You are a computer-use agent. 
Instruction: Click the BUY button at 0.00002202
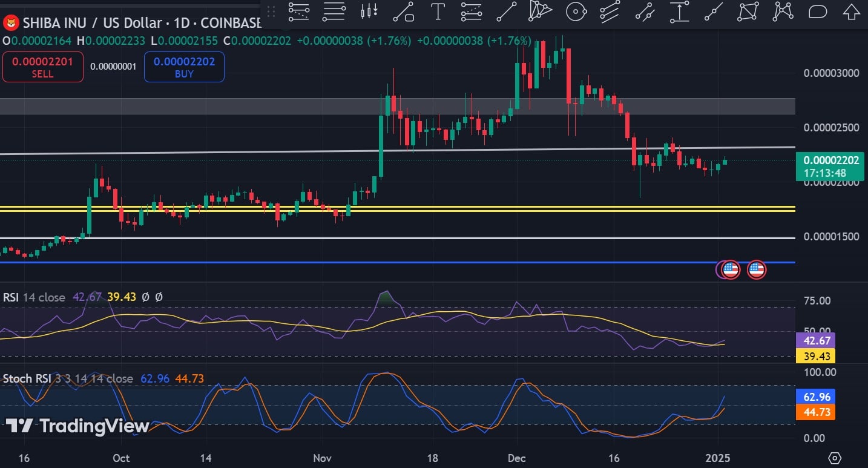(184, 67)
